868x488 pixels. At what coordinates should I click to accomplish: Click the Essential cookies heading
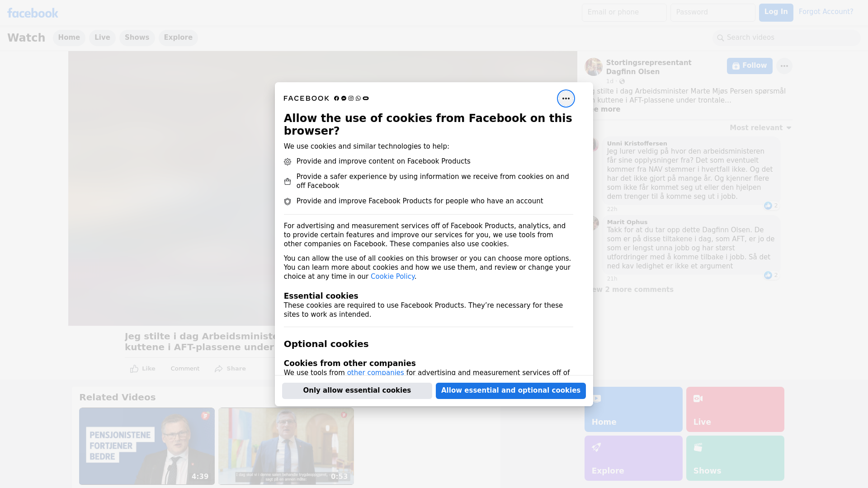(x=321, y=296)
